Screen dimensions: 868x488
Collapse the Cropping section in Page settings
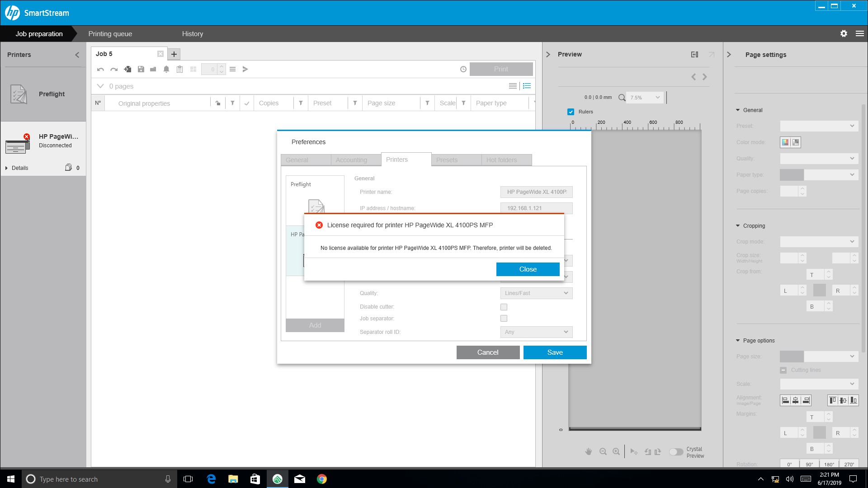click(738, 225)
